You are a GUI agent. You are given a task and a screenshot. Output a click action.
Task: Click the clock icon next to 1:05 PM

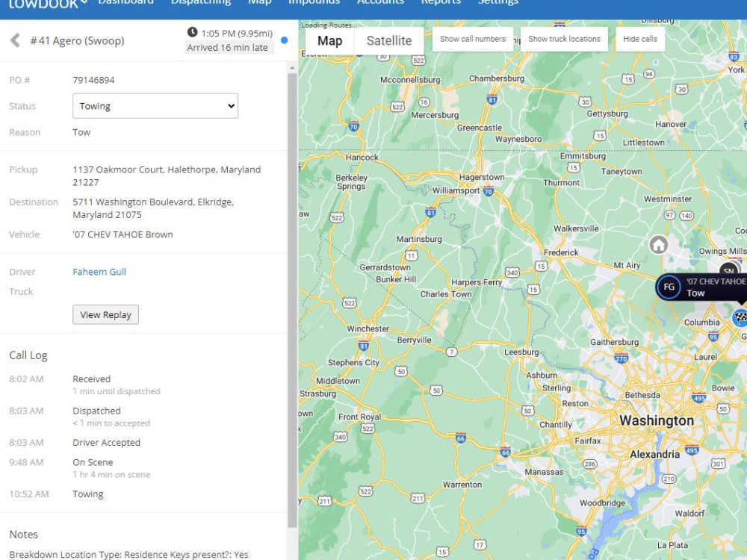(x=192, y=32)
